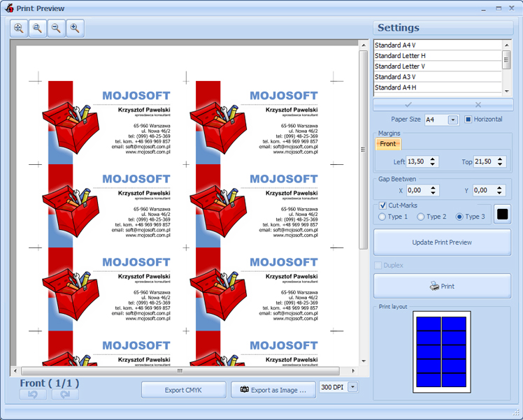Choose the Type 2 cut-mark option
This screenshot has width=523, height=420.
pyautogui.click(x=421, y=217)
